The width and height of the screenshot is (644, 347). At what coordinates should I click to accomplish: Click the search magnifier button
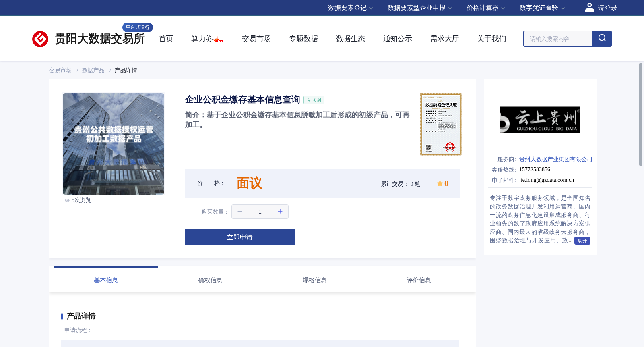click(602, 39)
